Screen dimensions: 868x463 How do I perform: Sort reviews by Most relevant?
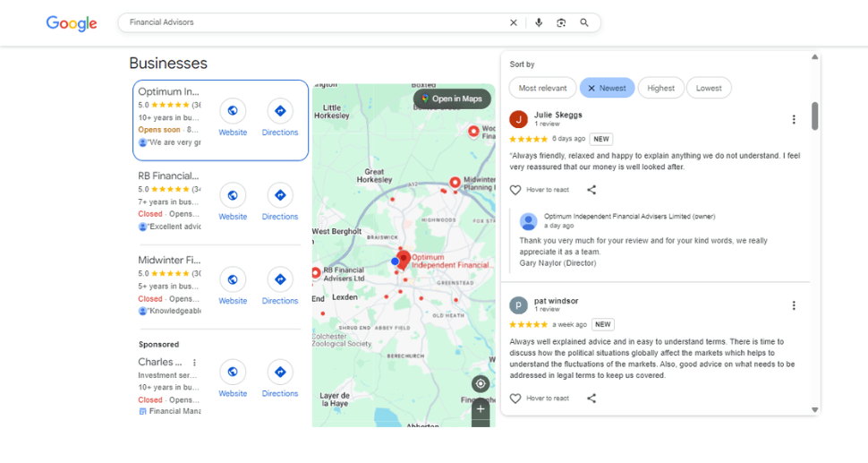click(542, 88)
